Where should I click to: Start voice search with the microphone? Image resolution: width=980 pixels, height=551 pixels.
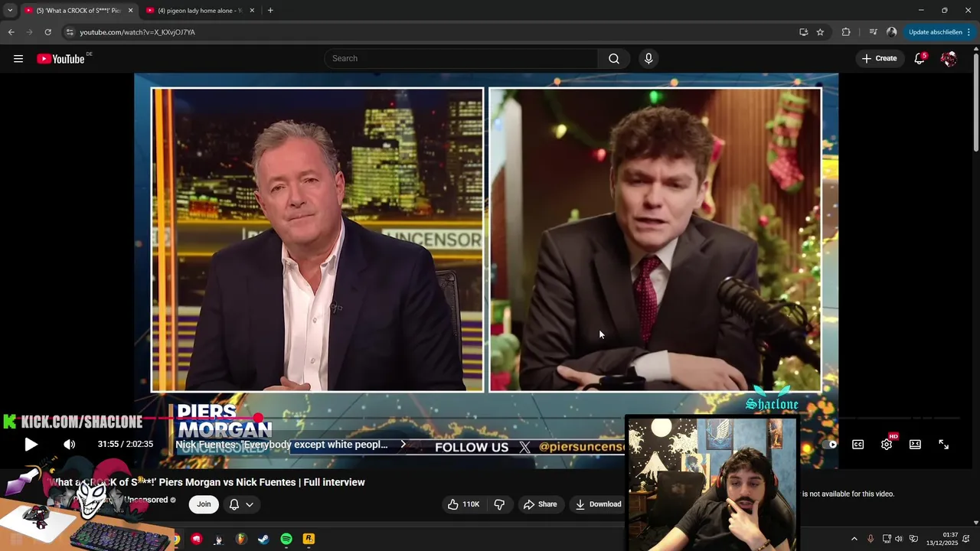(648, 59)
